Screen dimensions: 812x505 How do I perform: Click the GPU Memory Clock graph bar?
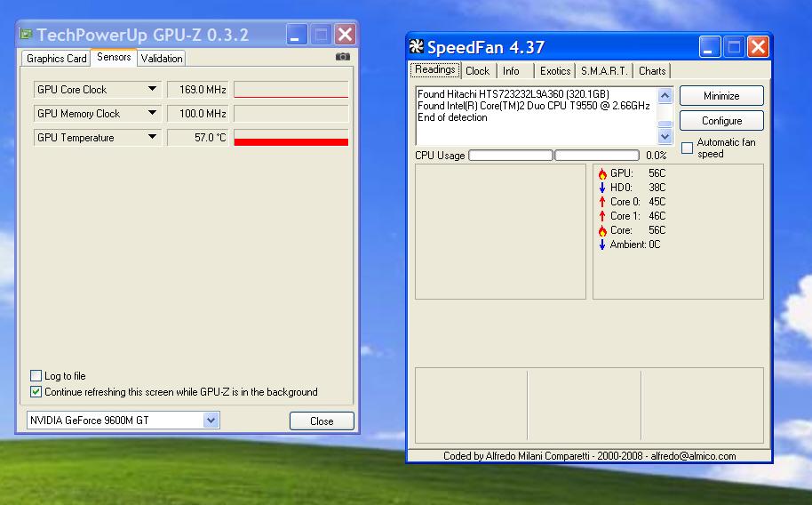[x=291, y=113]
